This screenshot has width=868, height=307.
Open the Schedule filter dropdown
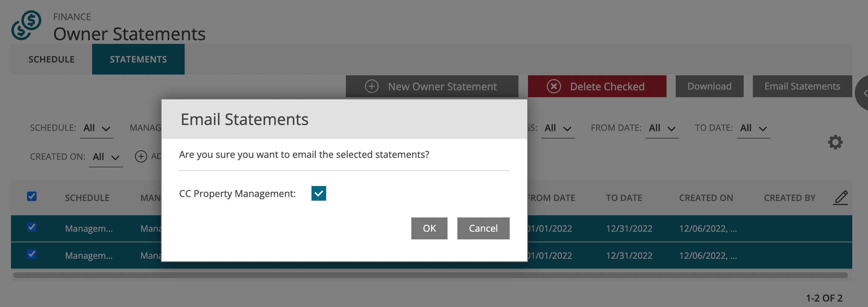click(x=97, y=128)
